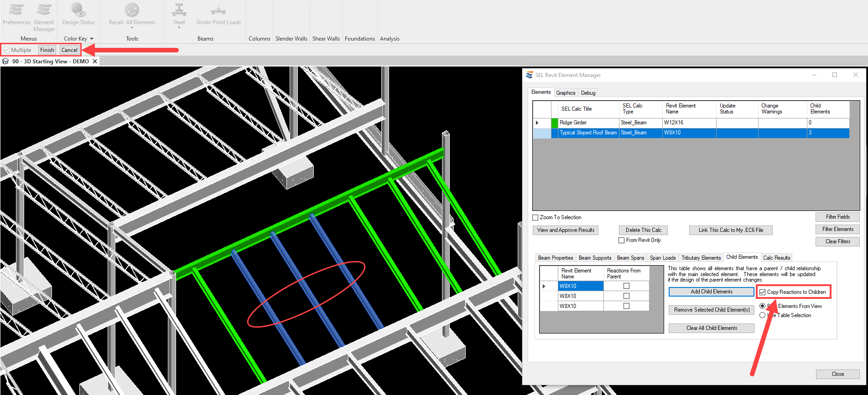Click the 3D view house icon on view tab
868x395 pixels.
pos(5,61)
